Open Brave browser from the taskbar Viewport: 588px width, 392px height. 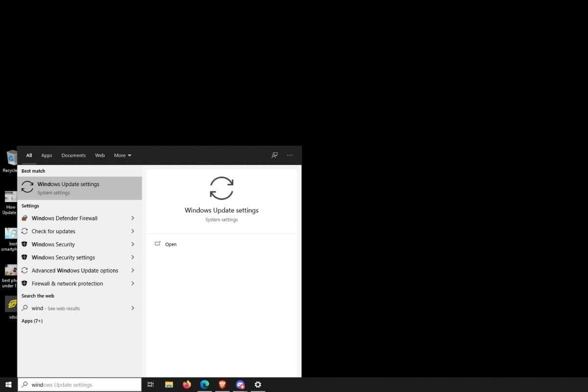tap(222, 385)
